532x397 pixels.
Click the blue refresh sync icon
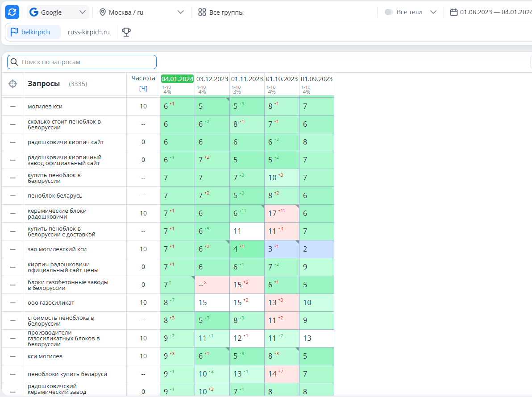coord(12,12)
